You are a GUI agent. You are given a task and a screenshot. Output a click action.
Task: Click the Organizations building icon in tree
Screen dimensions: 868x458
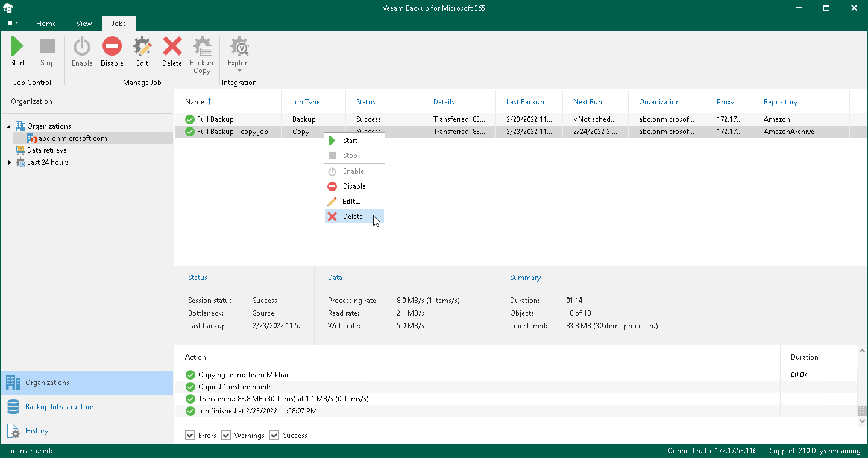20,126
